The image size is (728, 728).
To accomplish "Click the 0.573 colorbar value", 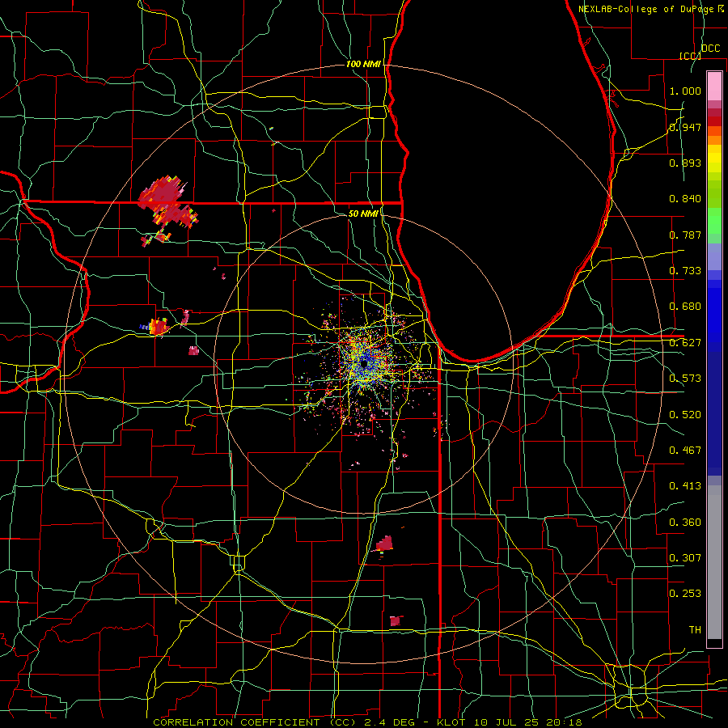I will click(x=685, y=379).
